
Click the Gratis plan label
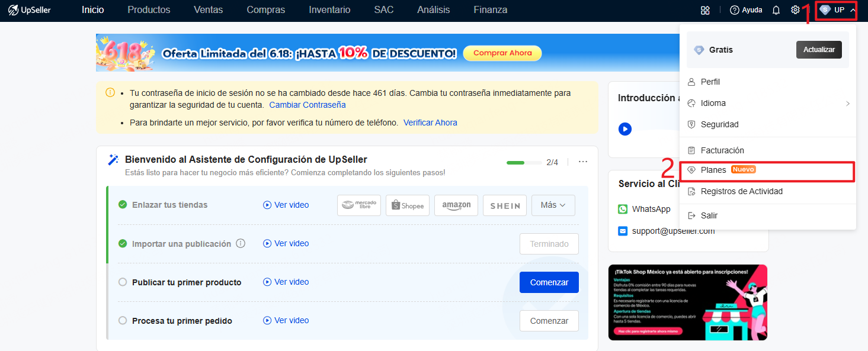(721, 50)
